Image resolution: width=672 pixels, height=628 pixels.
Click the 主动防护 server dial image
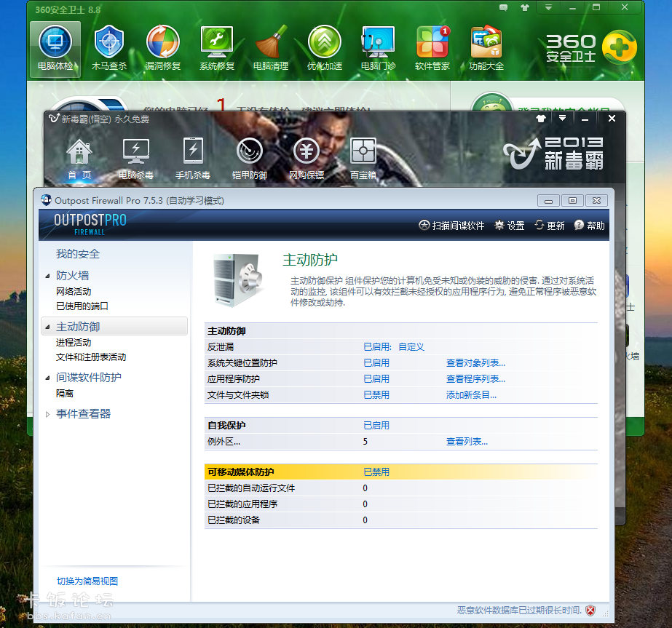pos(238,279)
